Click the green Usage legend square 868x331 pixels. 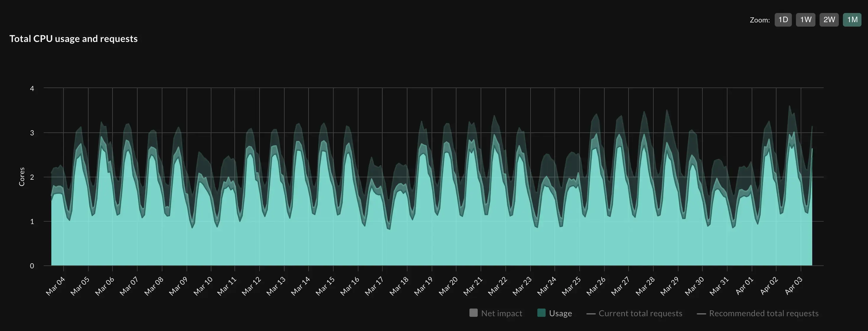(542, 313)
